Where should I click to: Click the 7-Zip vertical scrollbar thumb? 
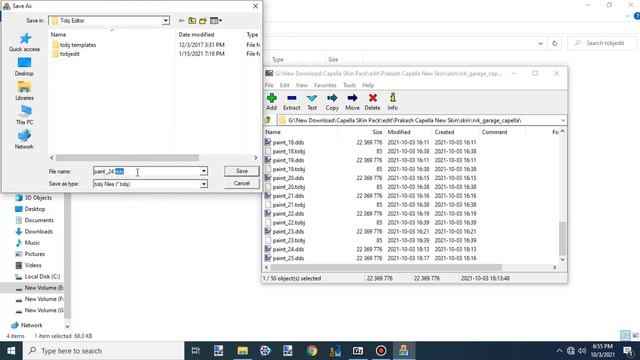[x=562, y=238]
